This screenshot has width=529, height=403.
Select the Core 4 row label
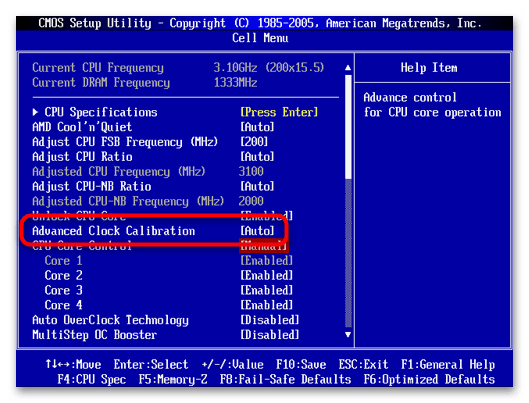tap(63, 305)
